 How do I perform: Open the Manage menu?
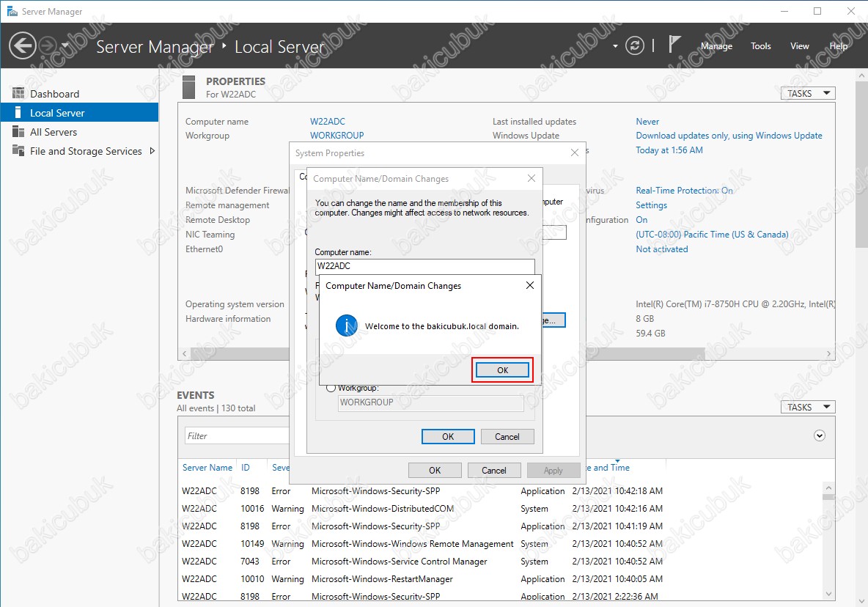[x=716, y=46]
